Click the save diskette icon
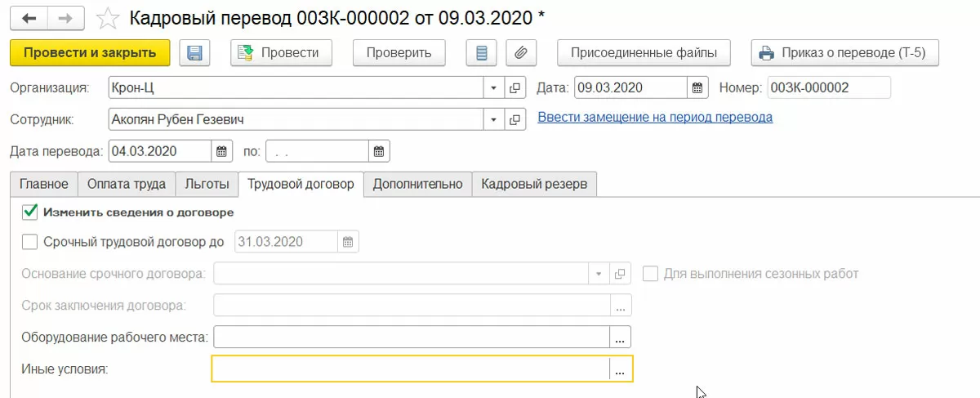Viewport: 980px width, 398px height. (x=194, y=53)
